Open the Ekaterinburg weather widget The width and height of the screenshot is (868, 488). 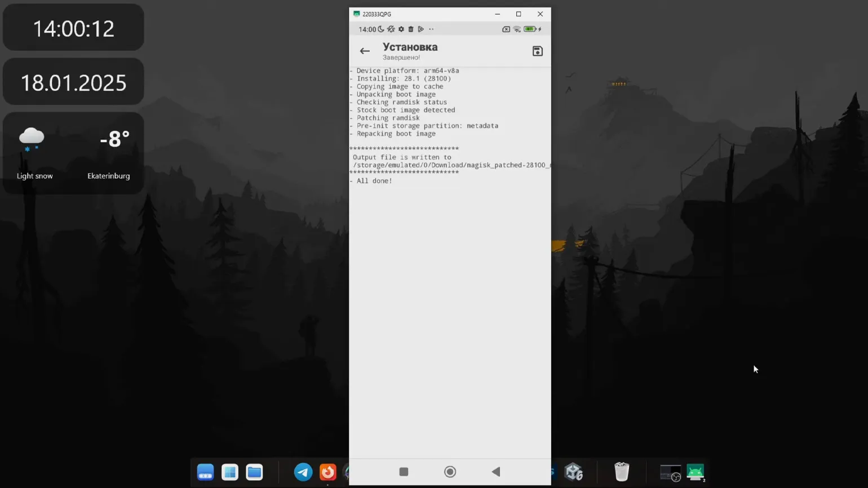point(73,153)
